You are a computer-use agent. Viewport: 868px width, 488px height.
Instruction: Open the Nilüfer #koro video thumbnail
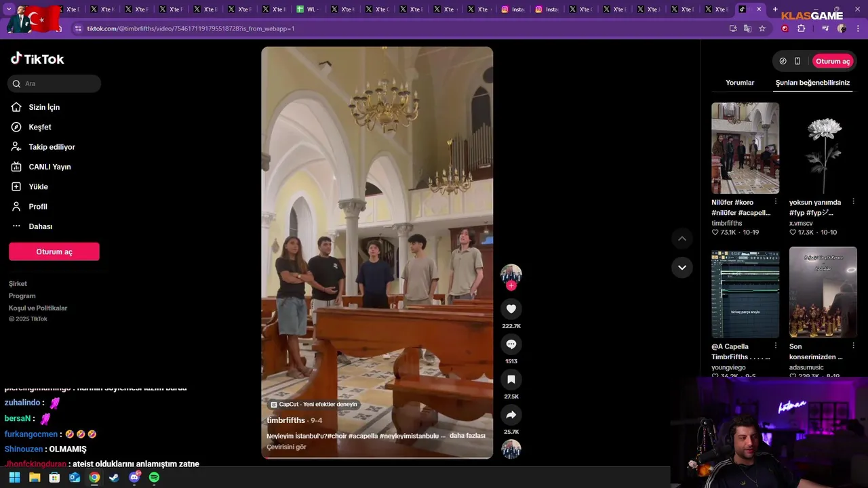click(745, 148)
